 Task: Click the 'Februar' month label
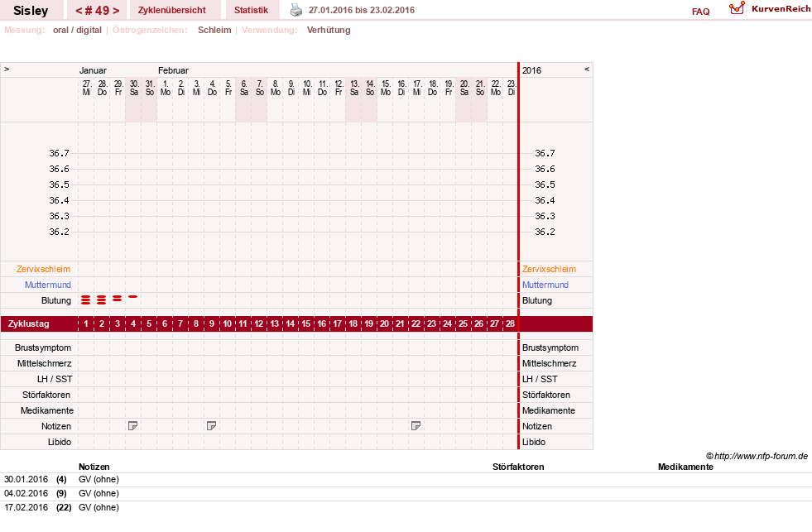click(174, 70)
